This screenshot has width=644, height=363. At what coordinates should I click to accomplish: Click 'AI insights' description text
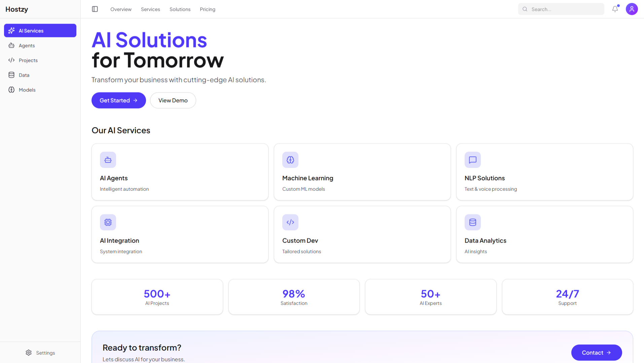point(476,252)
